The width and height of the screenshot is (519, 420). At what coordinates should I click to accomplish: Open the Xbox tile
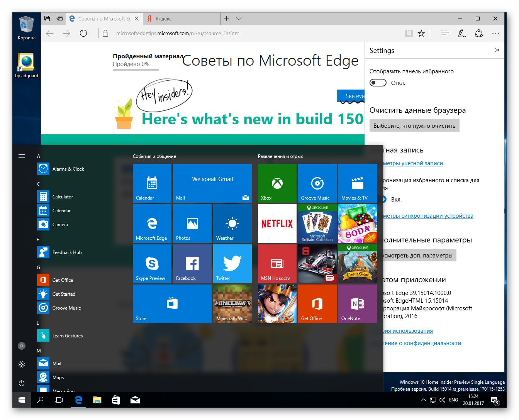pos(277,183)
